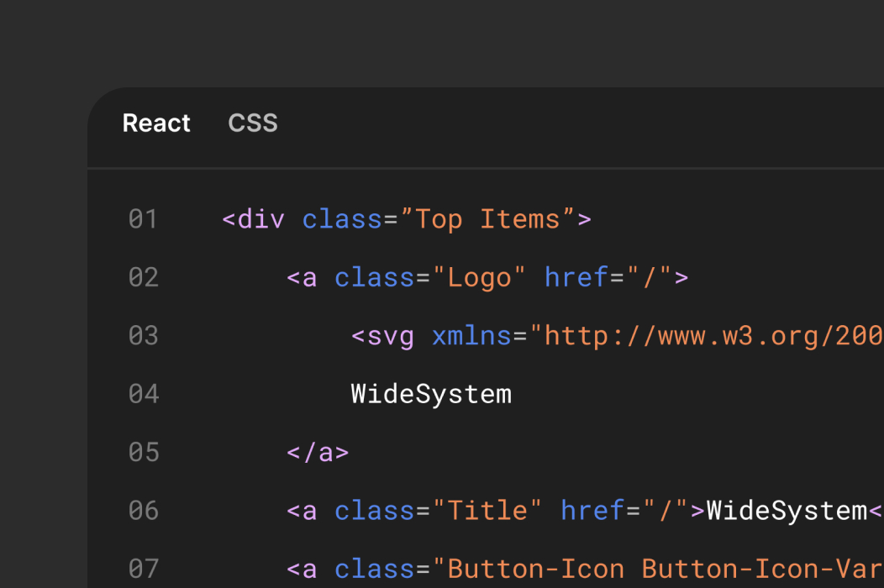Viewport: 884px width, 588px height.
Task: Select line number 03
Action: tap(143, 335)
